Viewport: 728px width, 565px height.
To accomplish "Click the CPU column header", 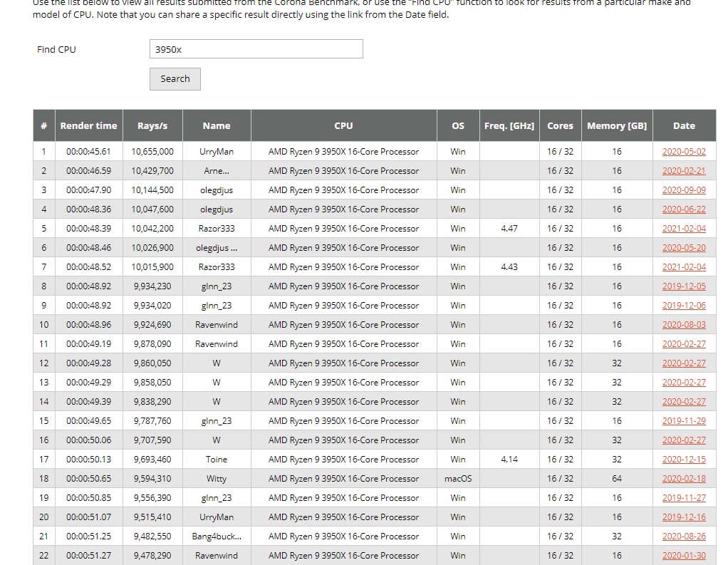I will click(x=343, y=126).
